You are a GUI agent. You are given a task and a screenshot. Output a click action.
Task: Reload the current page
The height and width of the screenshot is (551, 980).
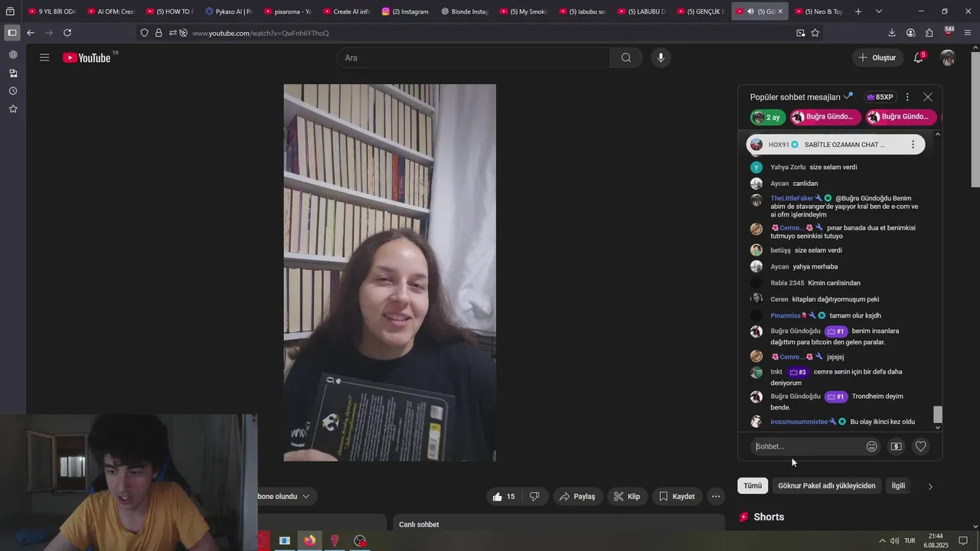point(67,33)
